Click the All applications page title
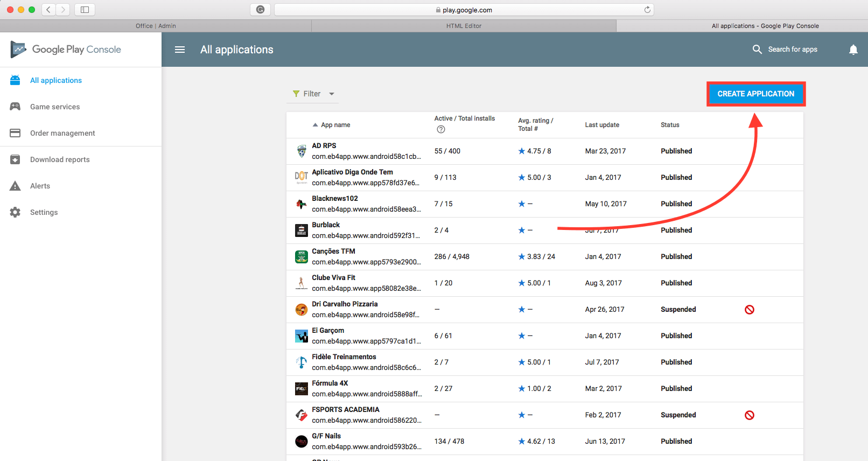 (237, 50)
